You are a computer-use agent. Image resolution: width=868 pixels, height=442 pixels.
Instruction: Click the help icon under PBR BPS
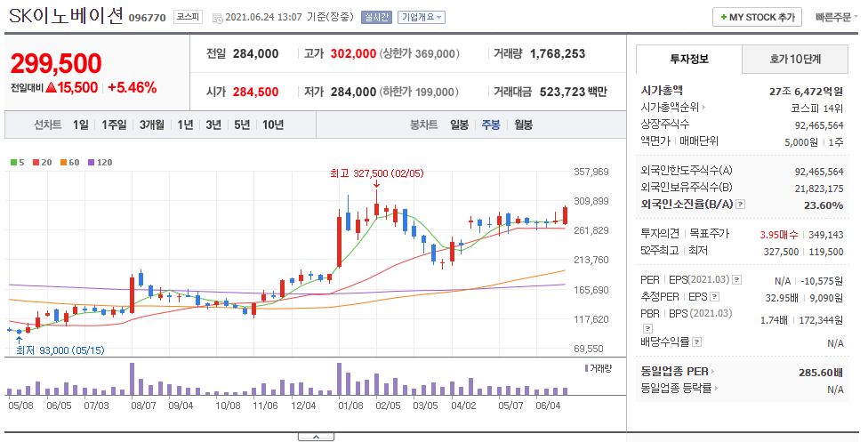[648, 328]
